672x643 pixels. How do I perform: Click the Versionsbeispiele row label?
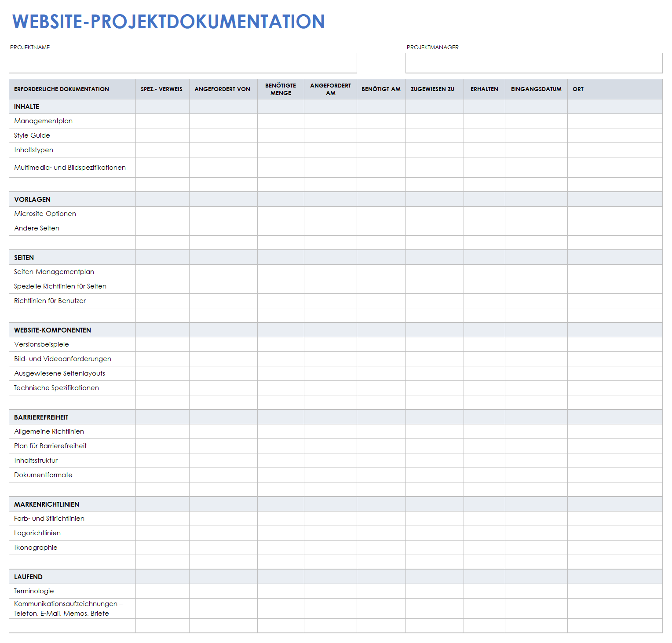[x=42, y=344]
